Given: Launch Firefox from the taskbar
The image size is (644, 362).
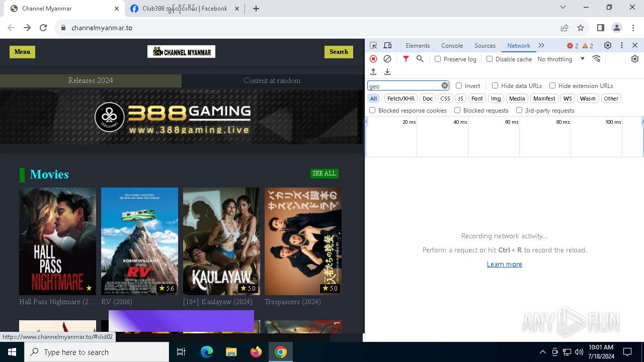Looking at the screenshot, I should [x=256, y=352].
